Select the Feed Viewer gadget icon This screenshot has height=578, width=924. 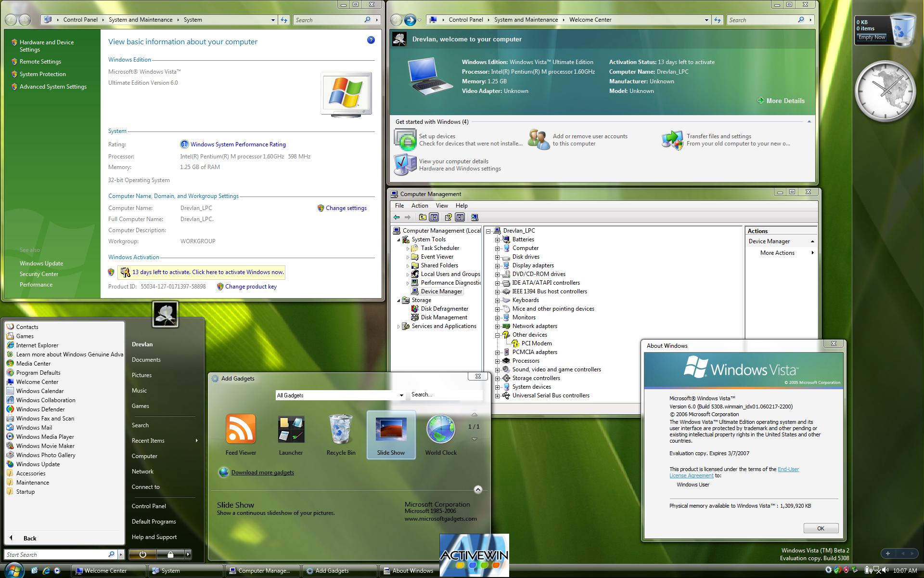241,429
